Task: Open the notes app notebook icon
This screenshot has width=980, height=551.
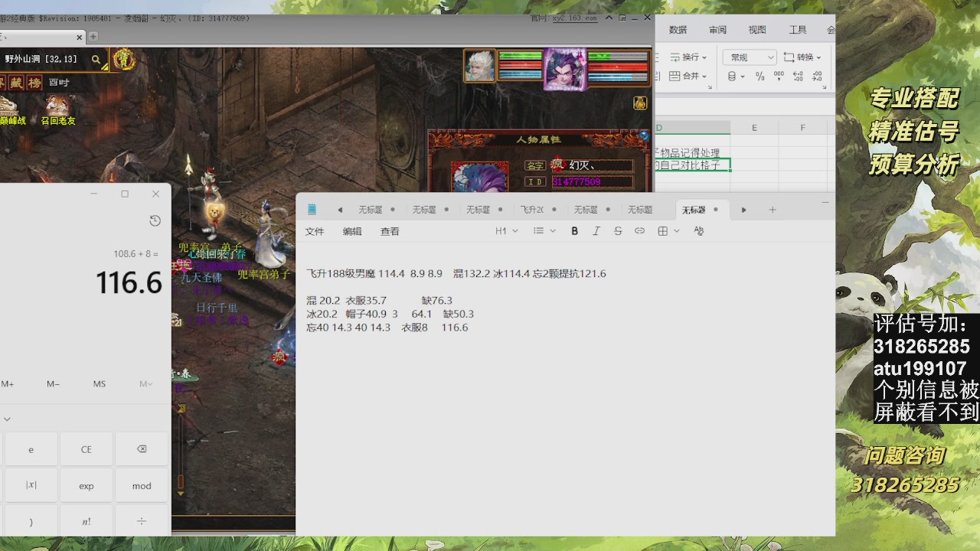Action: pyautogui.click(x=312, y=209)
